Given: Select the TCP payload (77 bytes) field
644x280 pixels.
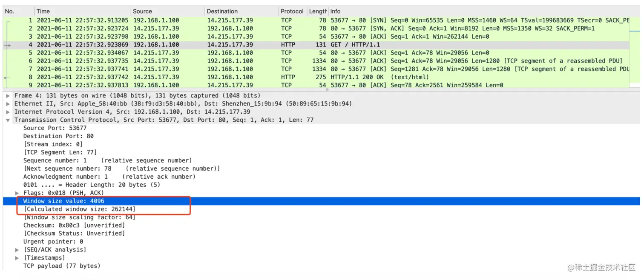Looking at the screenshot, I should pos(62,266).
